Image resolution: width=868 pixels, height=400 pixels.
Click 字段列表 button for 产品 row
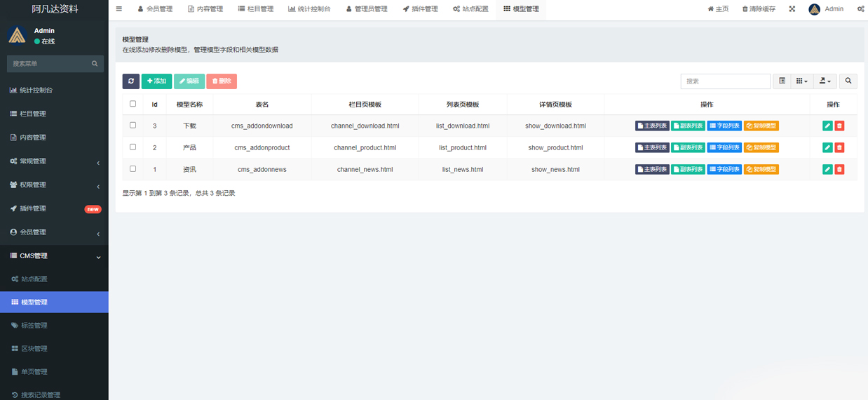(x=724, y=148)
